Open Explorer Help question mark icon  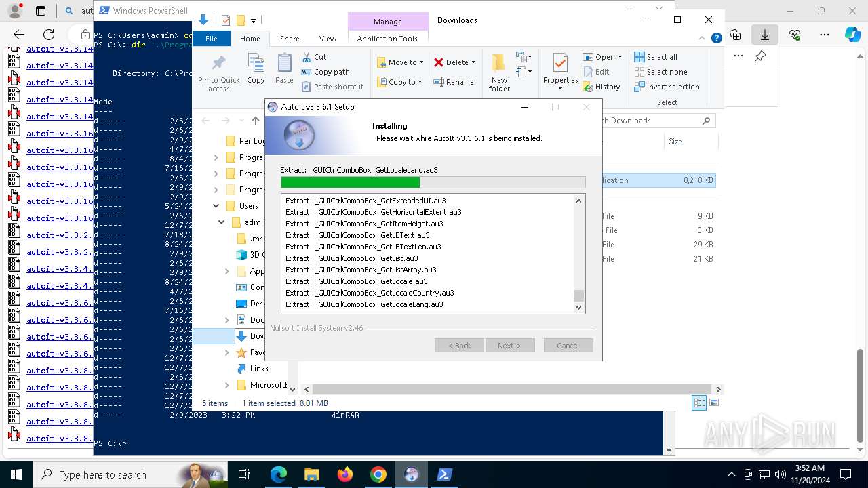tap(716, 39)
